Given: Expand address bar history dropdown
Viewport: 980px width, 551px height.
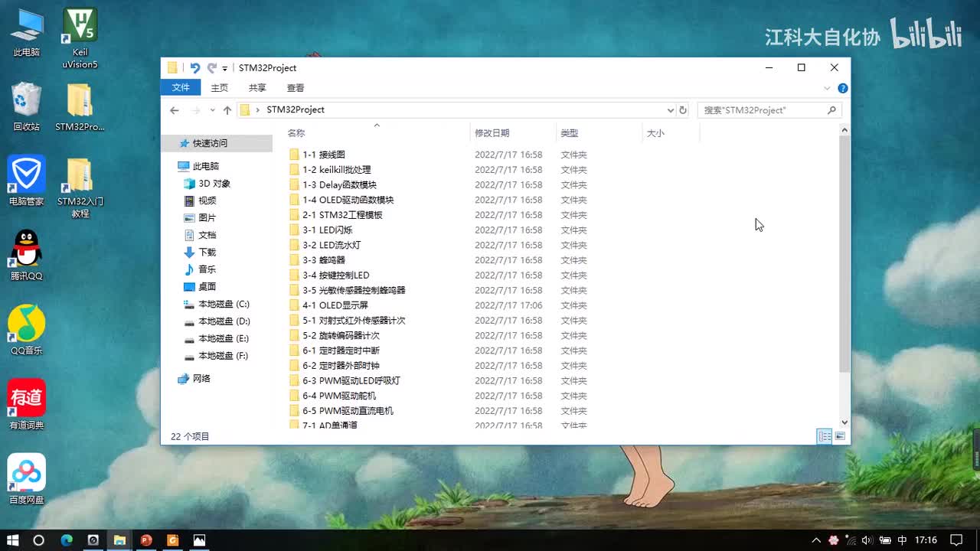Looking at the screenshot, I should pyautogui.click(x=671, y=110).
